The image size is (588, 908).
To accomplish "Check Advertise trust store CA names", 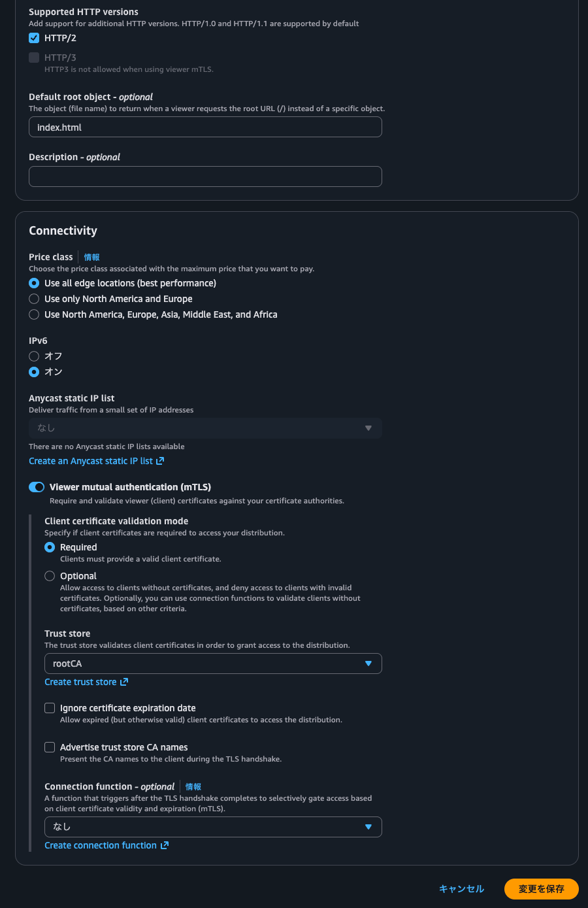I will coord(50,747).
